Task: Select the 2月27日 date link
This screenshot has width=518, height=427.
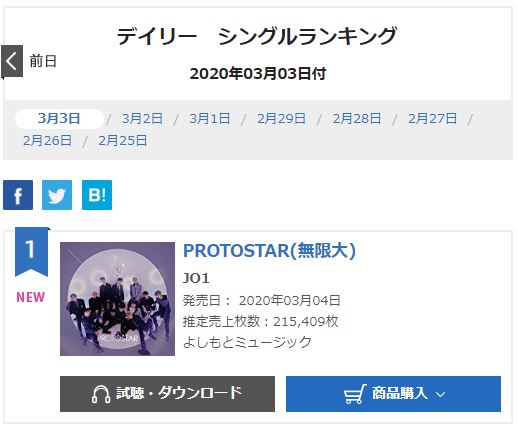Action: [432, 119]
